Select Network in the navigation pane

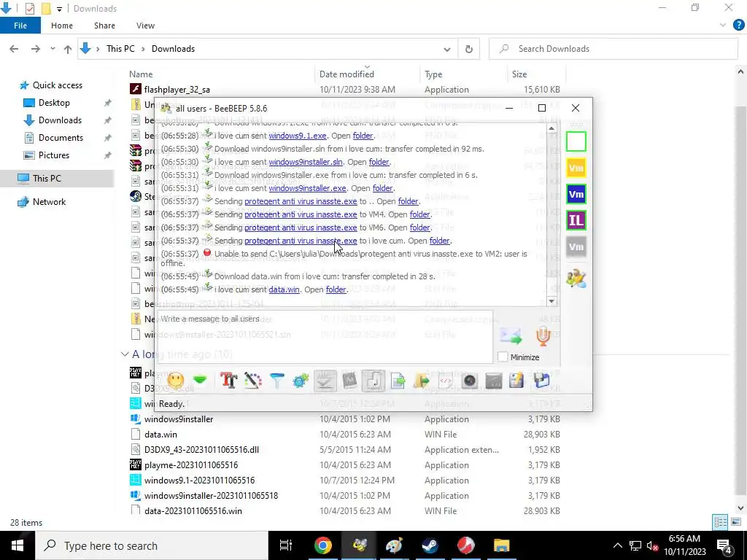click(49, 202)
